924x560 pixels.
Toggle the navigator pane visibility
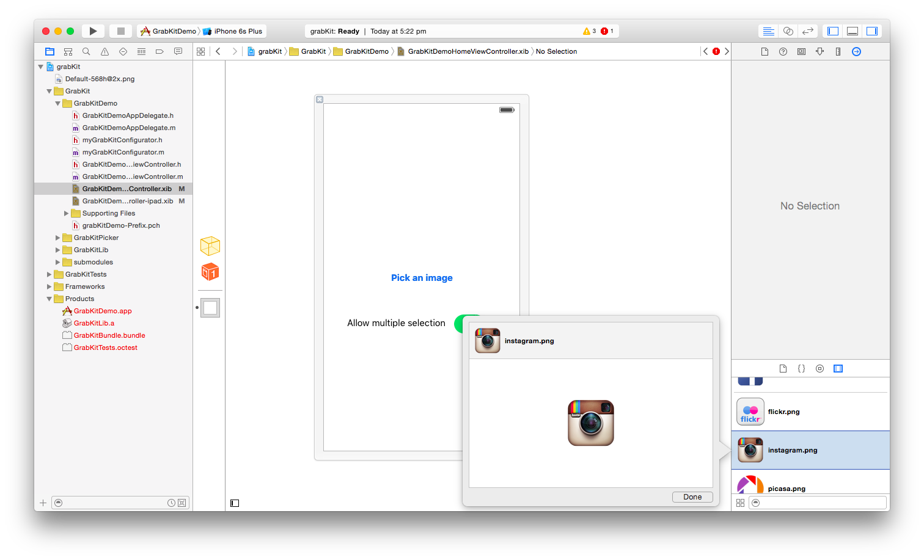point(833,31)
